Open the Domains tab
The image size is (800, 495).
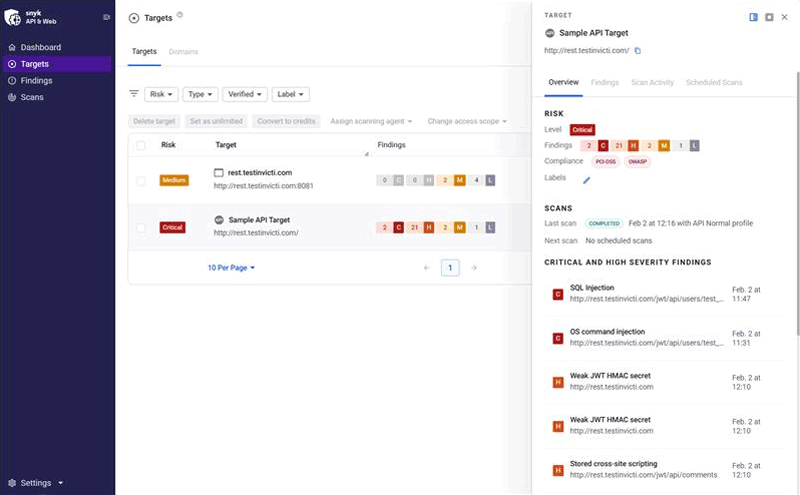tap(183, 51)
